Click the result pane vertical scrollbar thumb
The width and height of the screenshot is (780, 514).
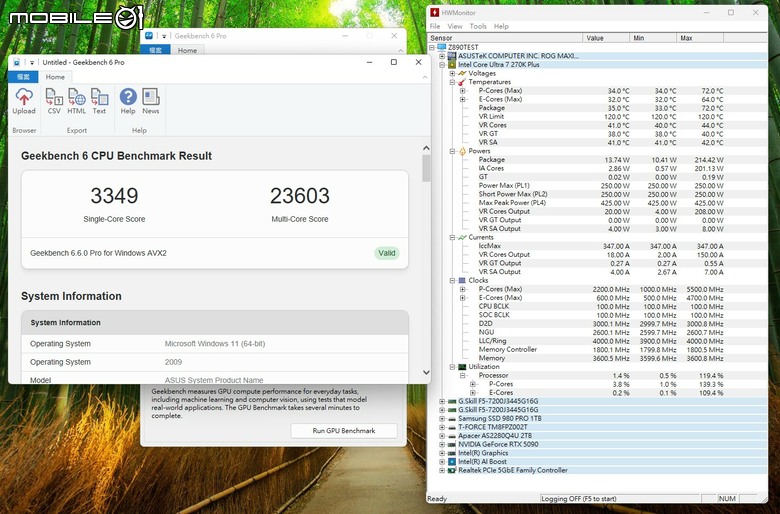(426, 168)
